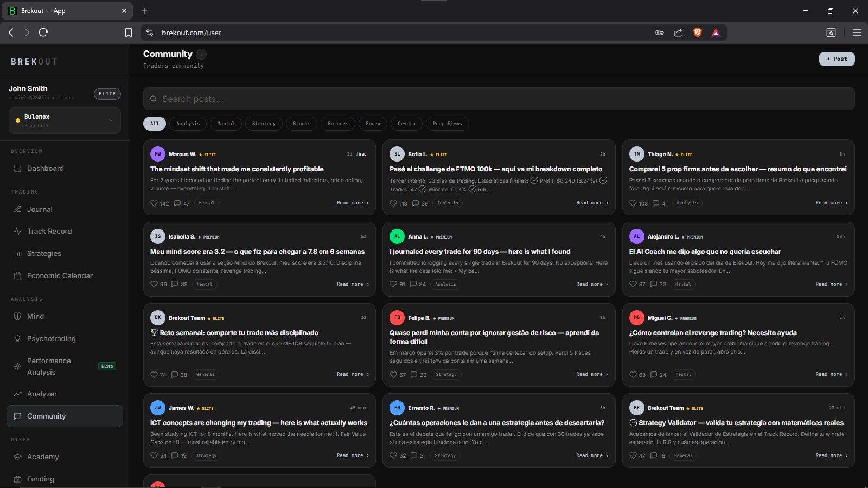Like the Anna L. journaled trades post
This screenshot has height=488, width=868.
(x=393, y=284)
